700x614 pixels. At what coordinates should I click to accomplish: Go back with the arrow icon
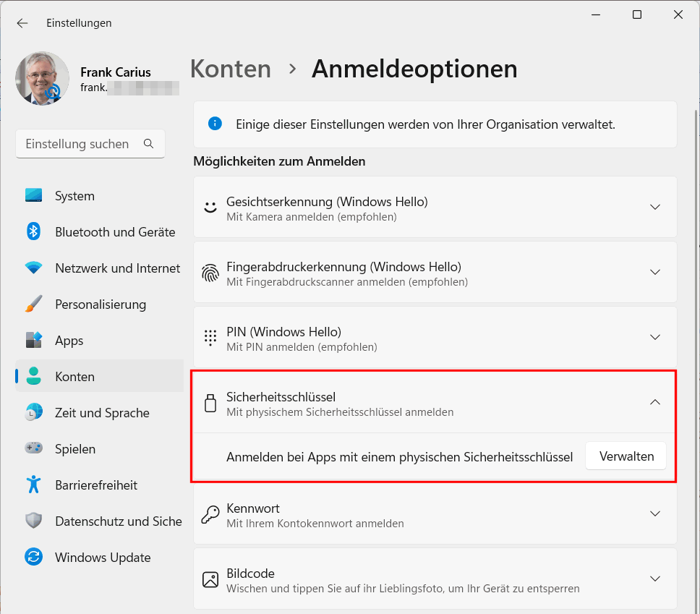(x=22, y=23)
